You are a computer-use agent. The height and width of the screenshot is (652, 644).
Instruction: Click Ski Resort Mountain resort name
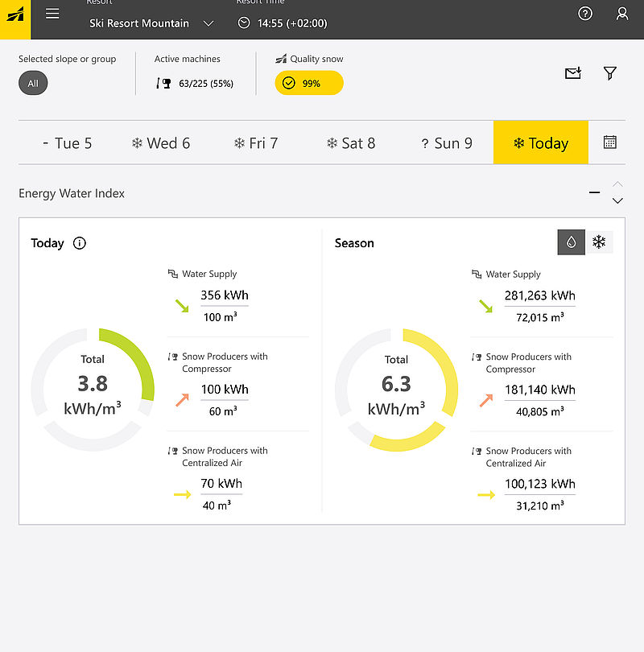138,23
